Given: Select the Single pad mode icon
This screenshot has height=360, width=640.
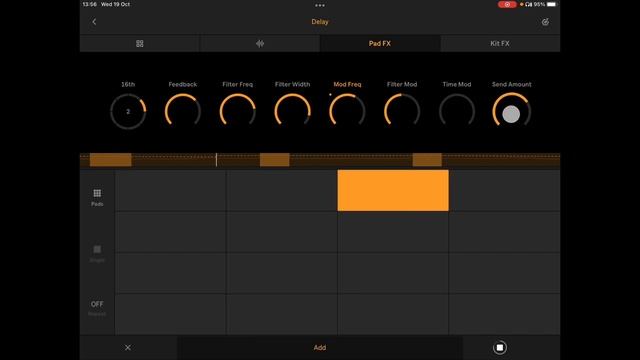Looking at the screenshot, I should click(97, 253).
